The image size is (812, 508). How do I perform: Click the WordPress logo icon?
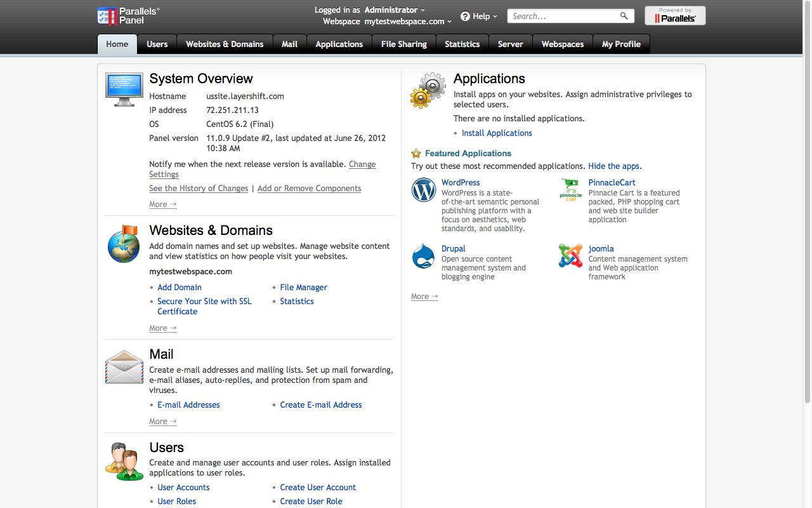(x=424, y=190)
